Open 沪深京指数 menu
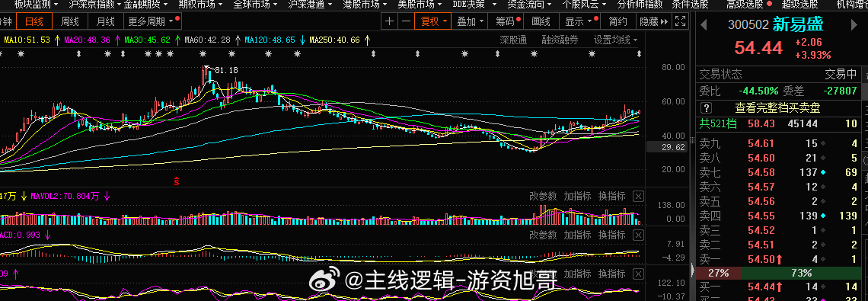The image size is (868, 301). point(94,5)
